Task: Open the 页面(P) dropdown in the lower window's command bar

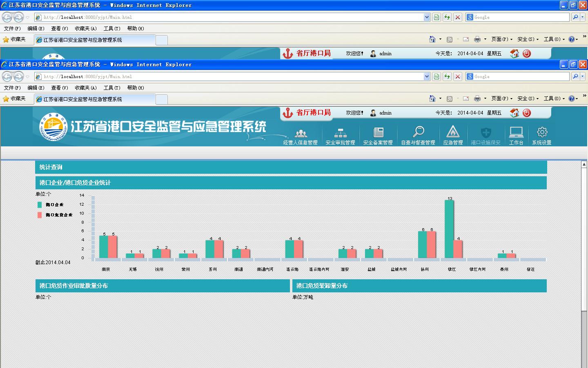Action: click(502, 99)
